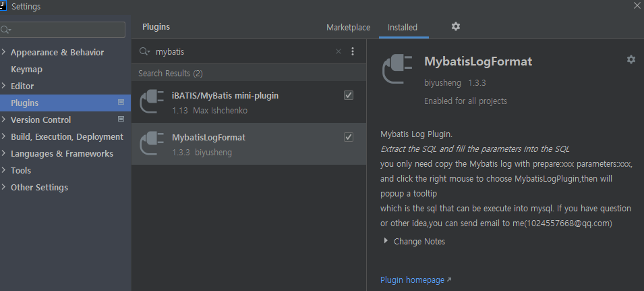Switch to the Marketplace tab

(348, 28)
